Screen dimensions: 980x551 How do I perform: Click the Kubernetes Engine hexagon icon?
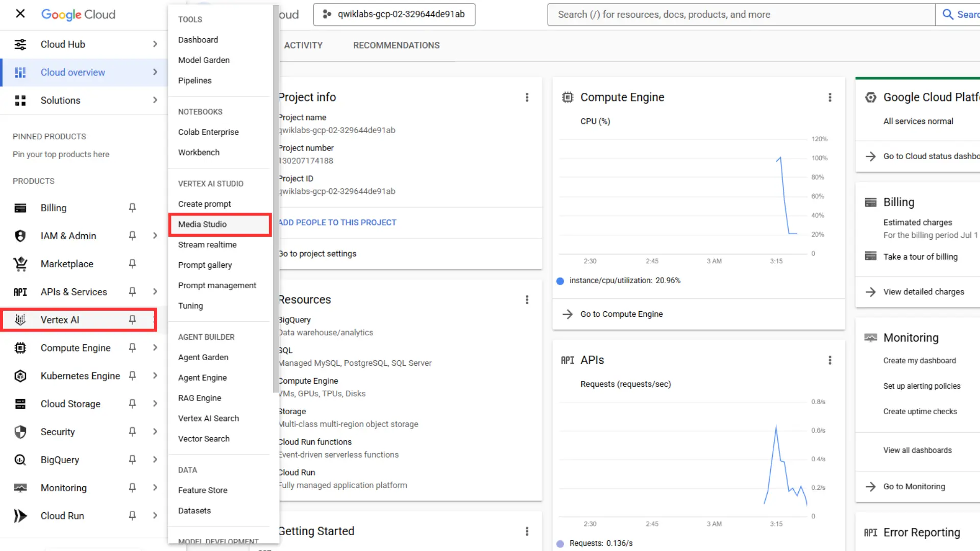click(20, 376)
